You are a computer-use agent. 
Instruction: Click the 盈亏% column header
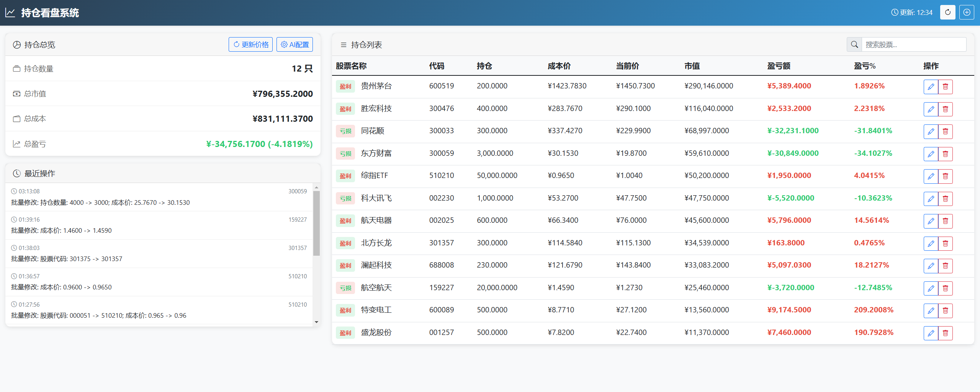point(865,66)
